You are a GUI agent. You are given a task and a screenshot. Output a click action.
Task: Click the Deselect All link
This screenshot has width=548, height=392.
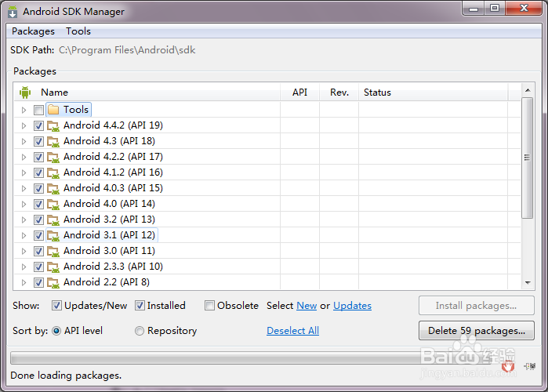[x=293, y=331]
